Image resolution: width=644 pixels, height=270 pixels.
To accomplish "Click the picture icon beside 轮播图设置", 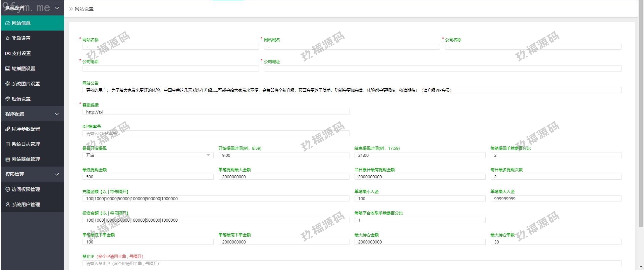I will point(8,69).
